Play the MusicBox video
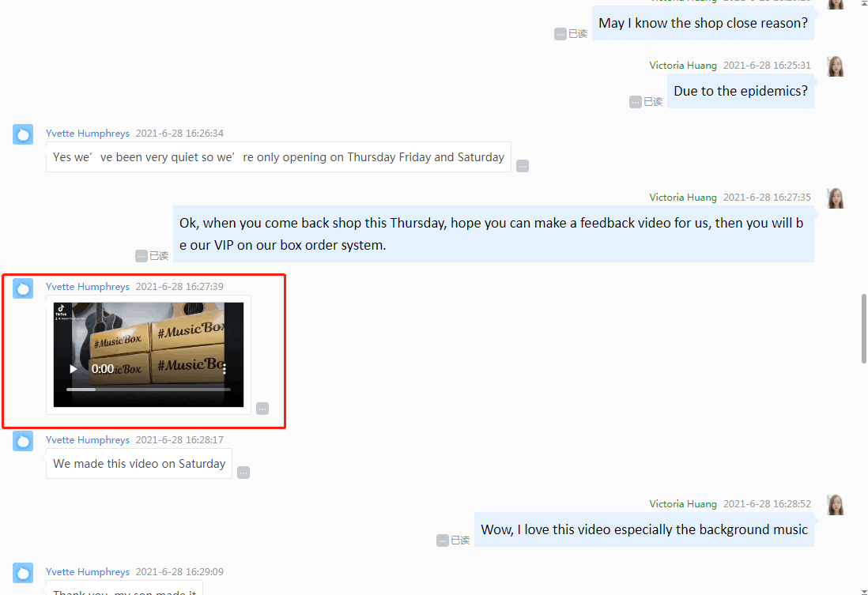Screen dimensions: 868x595 coord(73,369)
